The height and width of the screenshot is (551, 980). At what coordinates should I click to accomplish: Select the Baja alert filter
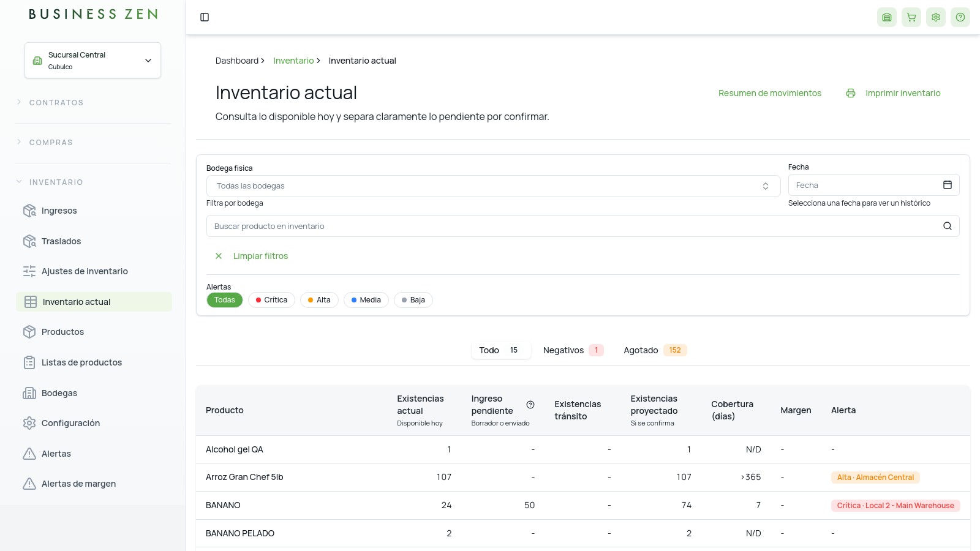point(413,300)
